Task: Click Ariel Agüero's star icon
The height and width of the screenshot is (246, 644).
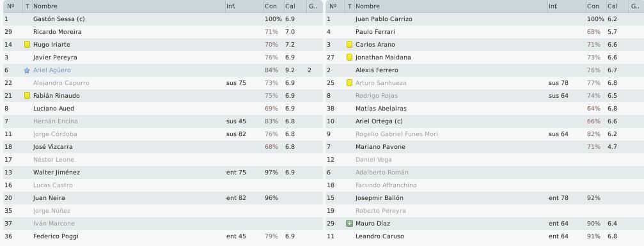Action: [x=27, y=70]
